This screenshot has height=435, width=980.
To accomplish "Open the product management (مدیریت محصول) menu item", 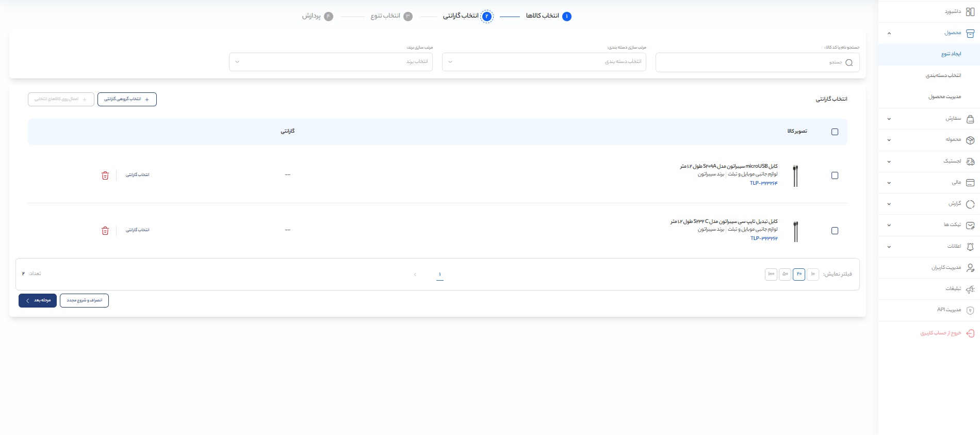I will (944, 97).
